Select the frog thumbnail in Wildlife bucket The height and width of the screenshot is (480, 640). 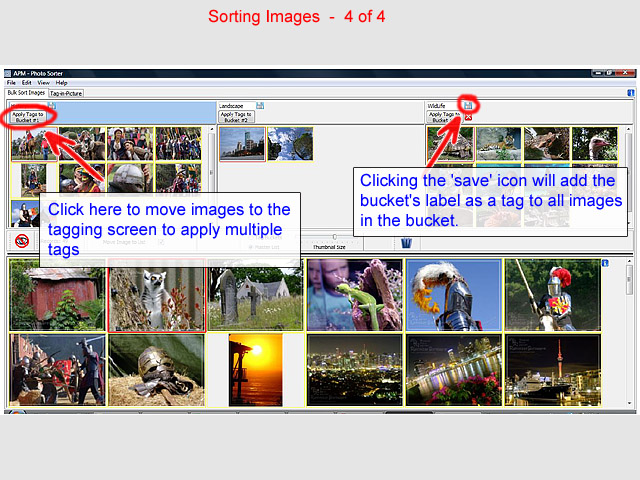(547, 144)
